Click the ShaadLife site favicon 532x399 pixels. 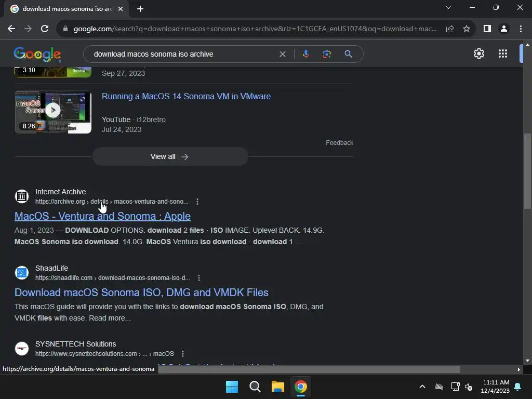22,273
